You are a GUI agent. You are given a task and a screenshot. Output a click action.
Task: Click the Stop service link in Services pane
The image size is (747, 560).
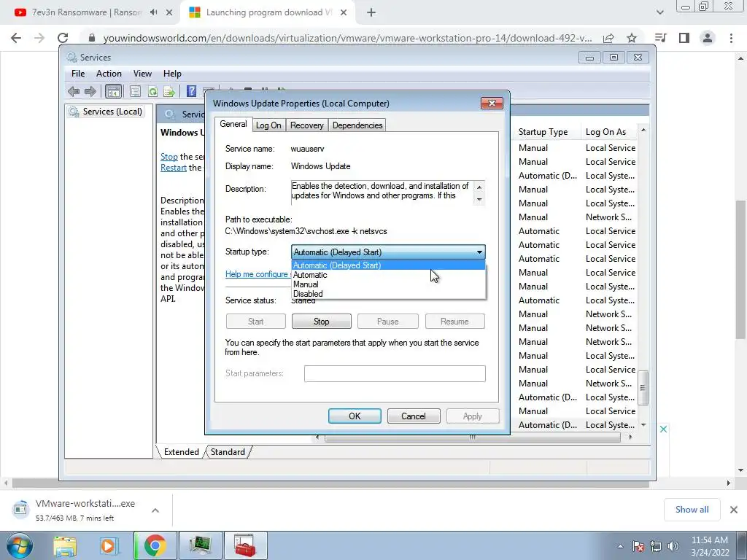point(169,157)
